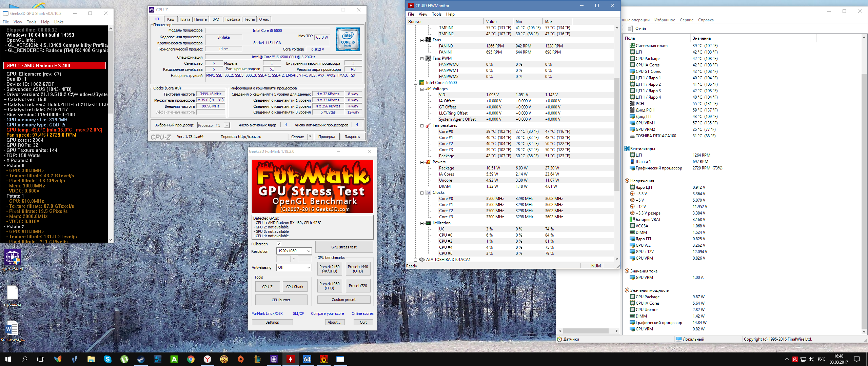Click the Отчёт report icon in AIDA64
Screen dimensions: 868x366
[x=630, y=28]
